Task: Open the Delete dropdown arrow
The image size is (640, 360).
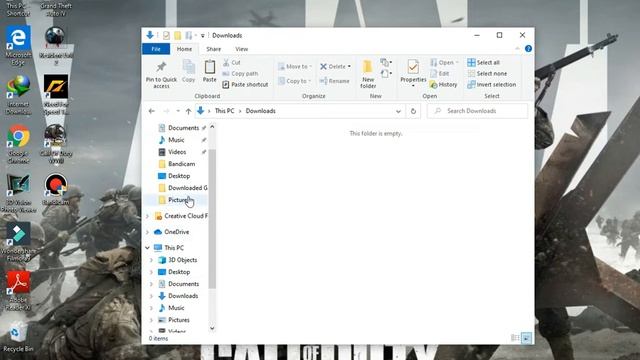Action: pyautogui.click(x=349, y=66)
